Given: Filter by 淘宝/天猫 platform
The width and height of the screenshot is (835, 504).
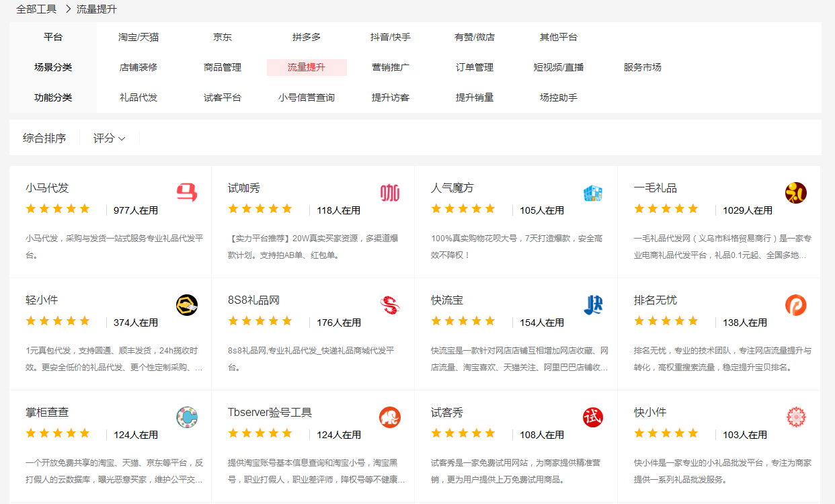Looking at the screenshot, I should tap(138, 37).
